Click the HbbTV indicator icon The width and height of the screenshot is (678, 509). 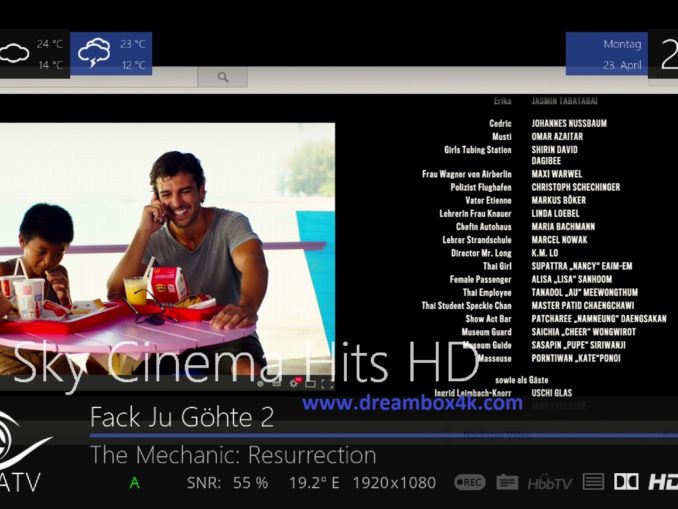550,482
